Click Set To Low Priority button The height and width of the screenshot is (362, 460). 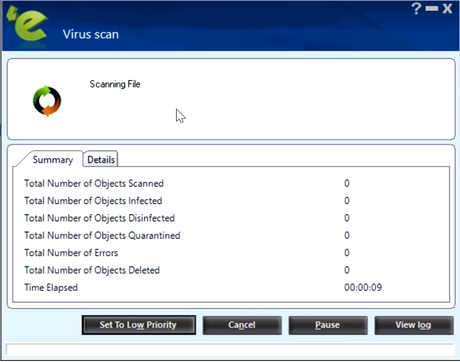pos(138,325)
